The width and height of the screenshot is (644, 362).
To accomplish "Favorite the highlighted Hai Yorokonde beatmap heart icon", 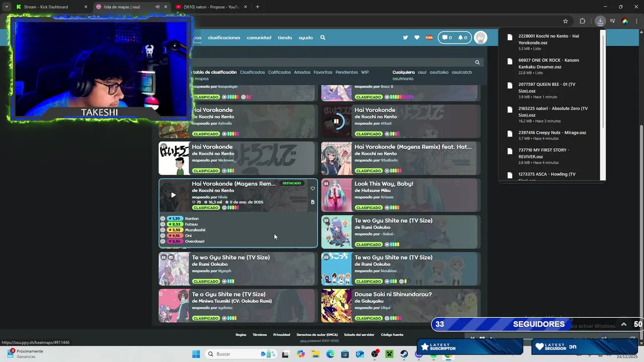I will 312,189.
